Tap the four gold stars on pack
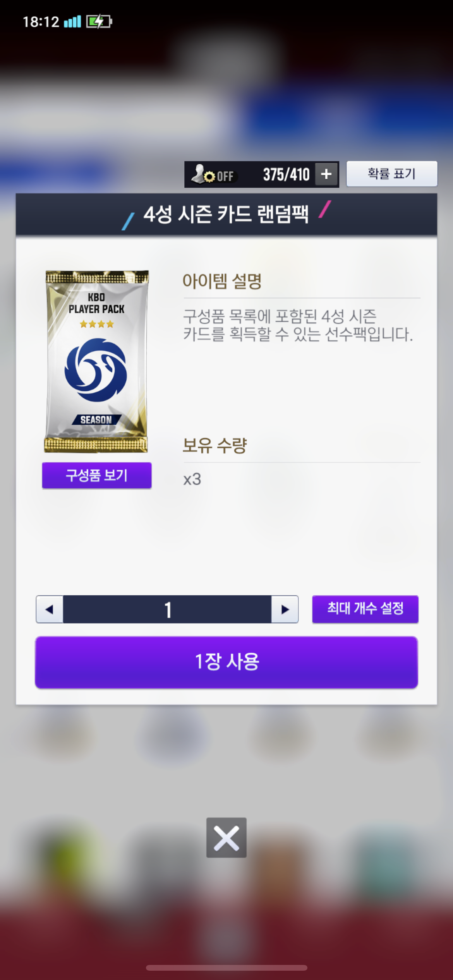Image resolution: width=453 pixels, height=980 pixels. [97, 324]
